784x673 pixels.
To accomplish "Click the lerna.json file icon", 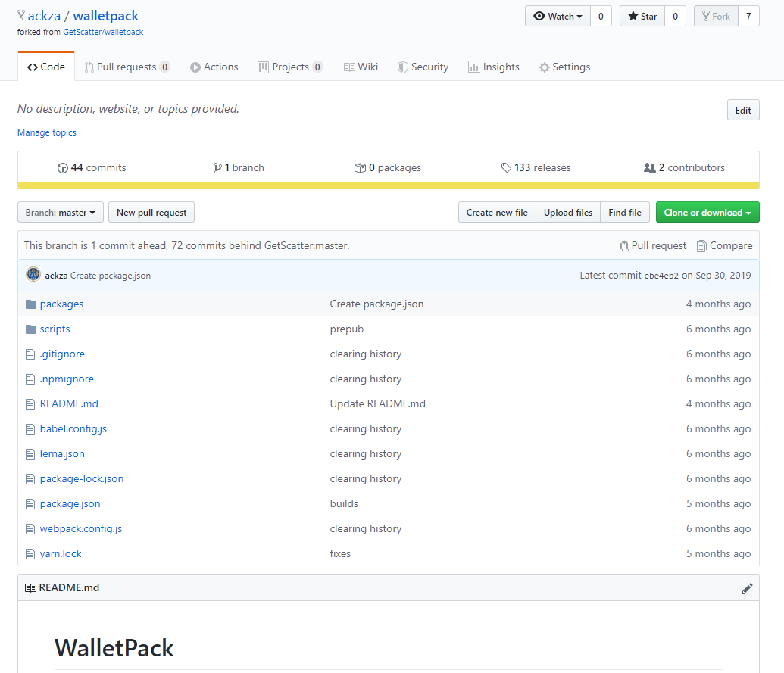I will tap(30, 454).
